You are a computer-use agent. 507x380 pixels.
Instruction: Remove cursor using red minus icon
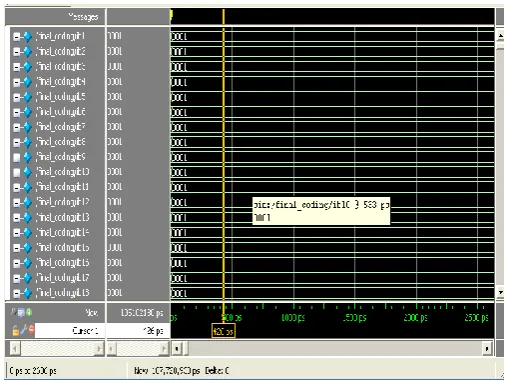(x=31, y=330)
